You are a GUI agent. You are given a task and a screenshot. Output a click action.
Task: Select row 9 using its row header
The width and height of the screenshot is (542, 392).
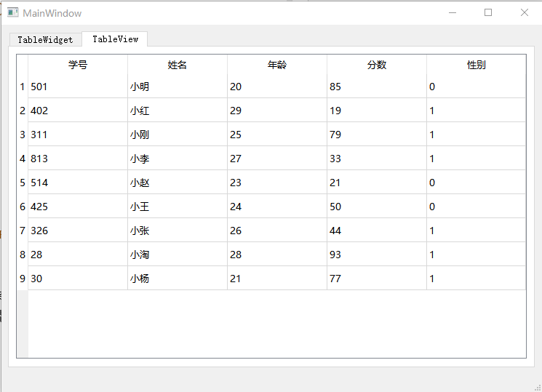(x=23, y=279)
